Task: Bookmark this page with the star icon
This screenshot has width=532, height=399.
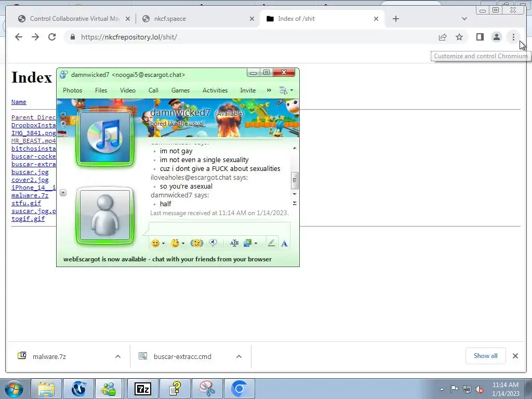Action: point(459,37)
